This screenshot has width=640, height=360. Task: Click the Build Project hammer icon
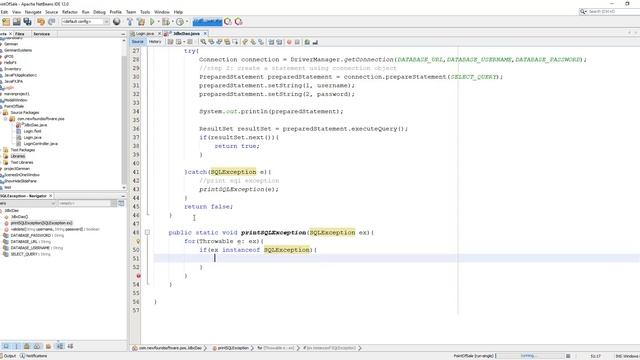pos(130,22)
